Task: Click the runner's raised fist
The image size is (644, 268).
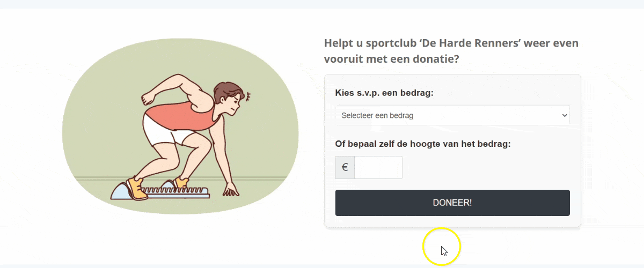Action: coord(148,98)
